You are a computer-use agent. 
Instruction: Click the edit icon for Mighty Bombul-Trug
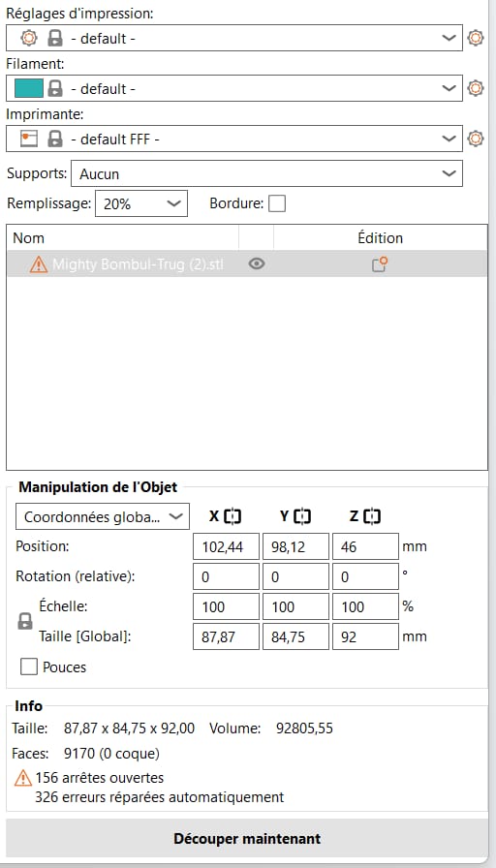click(x=379, y=264)
